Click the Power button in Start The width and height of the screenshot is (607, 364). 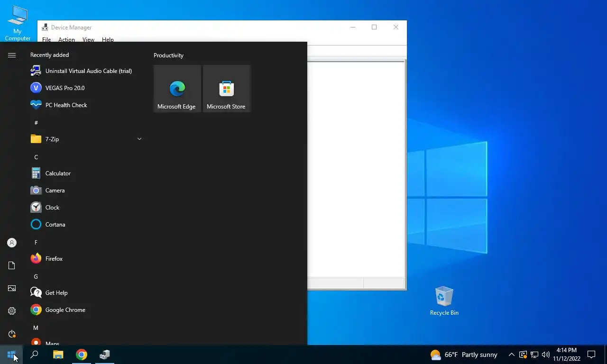[x=12, y=334]
